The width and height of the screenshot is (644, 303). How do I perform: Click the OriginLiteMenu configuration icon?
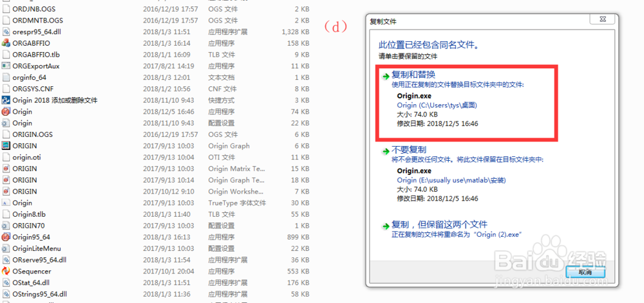point(6,248)
